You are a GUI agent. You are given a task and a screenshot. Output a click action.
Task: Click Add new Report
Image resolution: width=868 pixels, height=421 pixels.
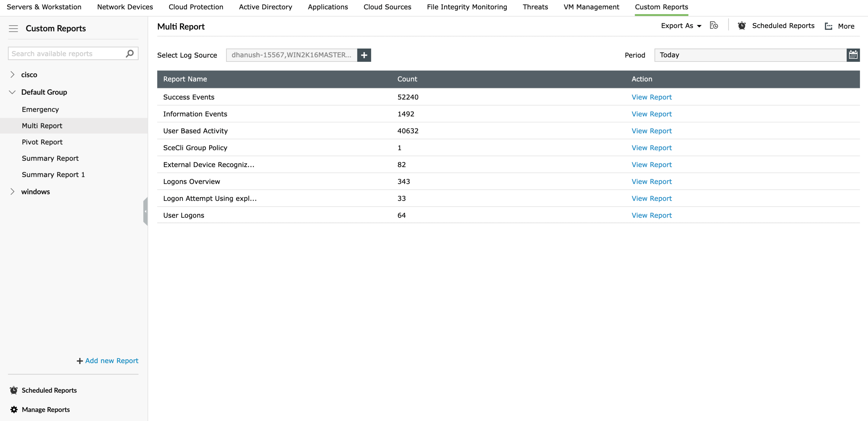107,361
